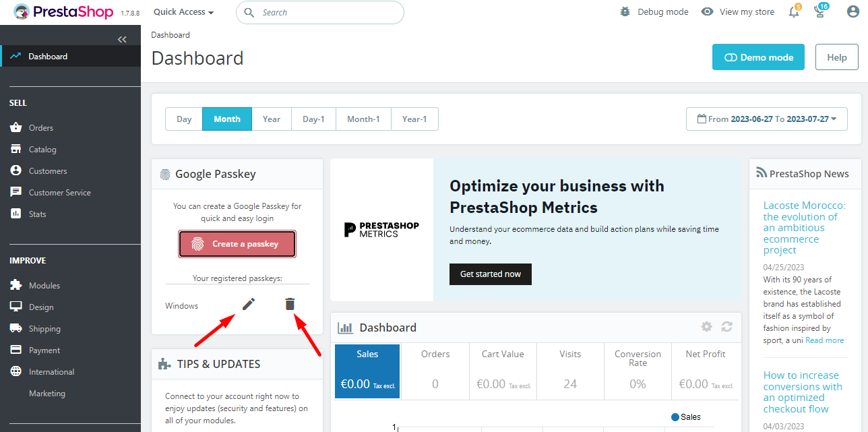This screenshot has height=432, width=868.
Task: Select the Day period tab
Action: 184,119
